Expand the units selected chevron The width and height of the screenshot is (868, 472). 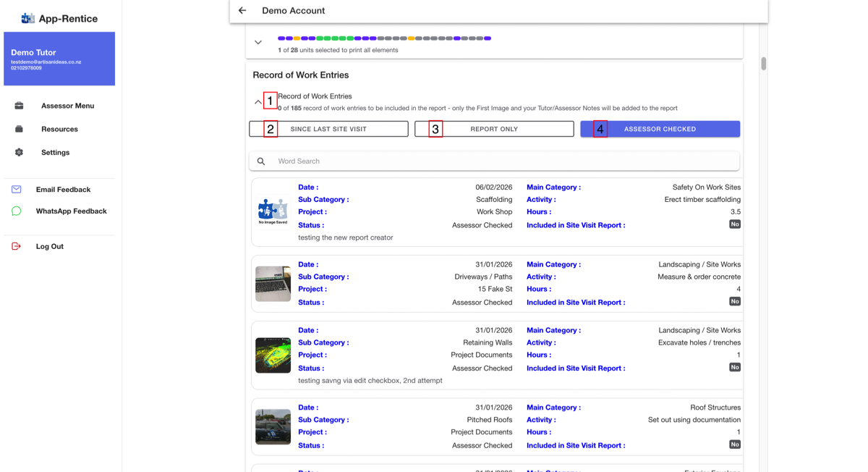pyautogui.click(x=258, y=43)
